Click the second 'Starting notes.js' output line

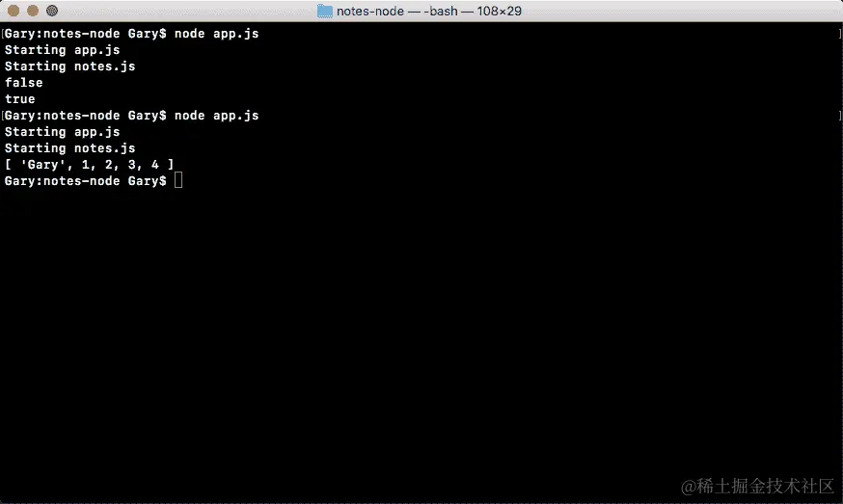(x=69, y=148)
